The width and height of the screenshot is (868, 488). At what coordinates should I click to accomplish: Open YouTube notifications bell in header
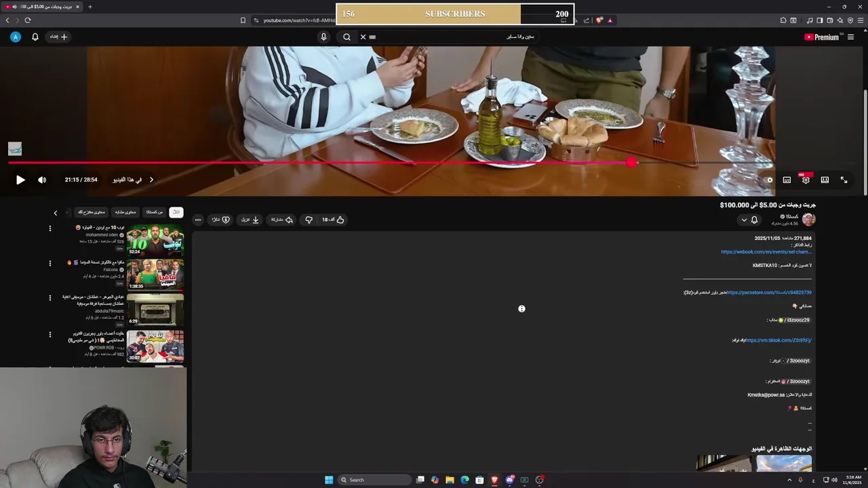click(x=35, y=37)
